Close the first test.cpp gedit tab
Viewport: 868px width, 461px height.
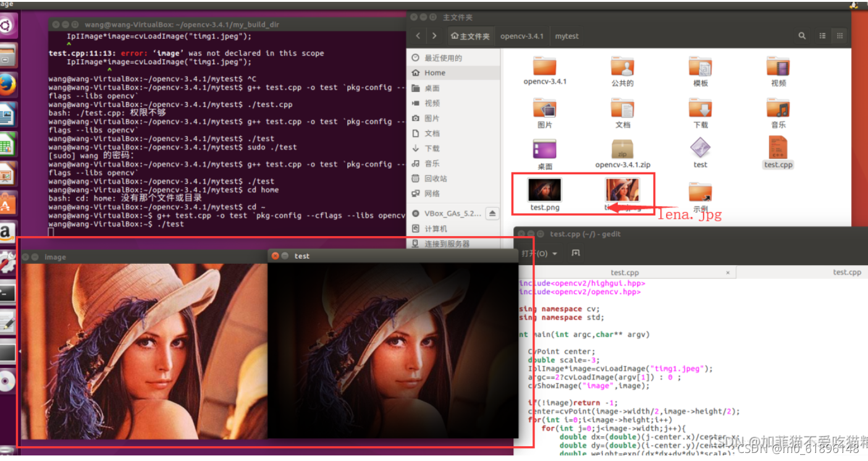728,272
